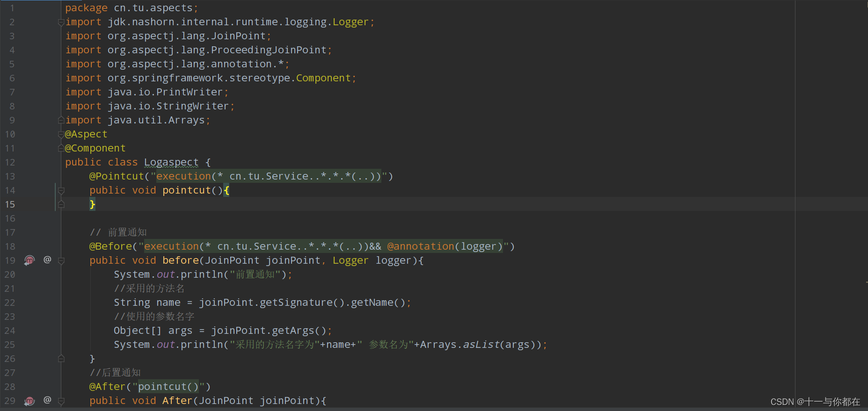868x411 pixels.
Task: Collapse the before method using the line 19 fold marker
Action: (x=61, y=260)
